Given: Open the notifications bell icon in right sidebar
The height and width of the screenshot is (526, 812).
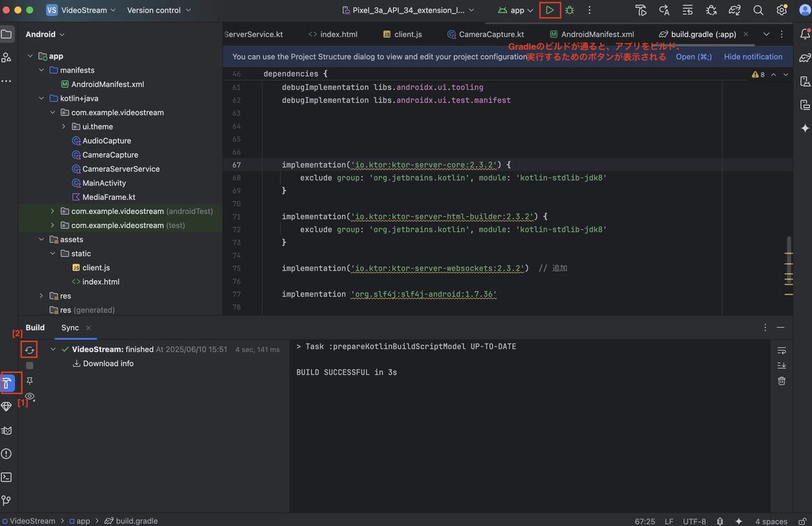Looking at the screenshot, I should coord(805,35).
